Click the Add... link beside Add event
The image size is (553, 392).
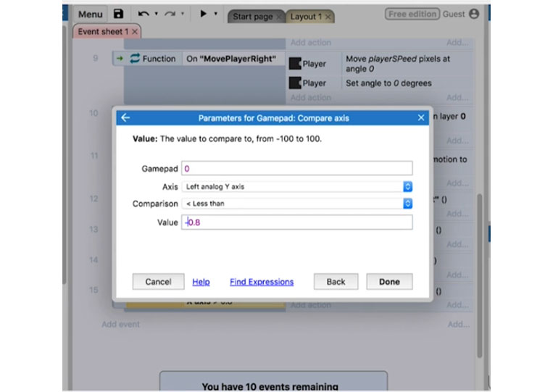click(459, 324)
